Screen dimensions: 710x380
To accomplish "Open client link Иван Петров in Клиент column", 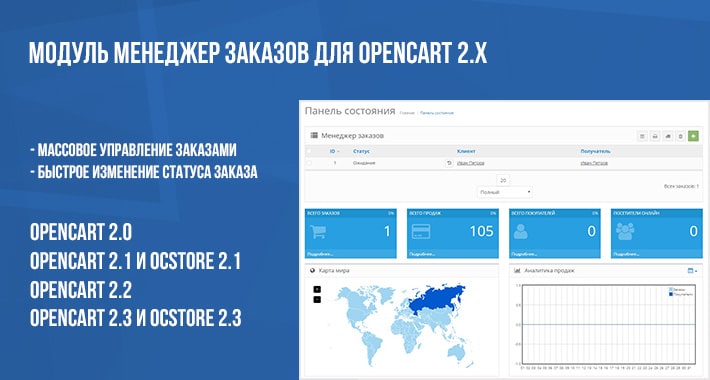I will coord(470,163).
